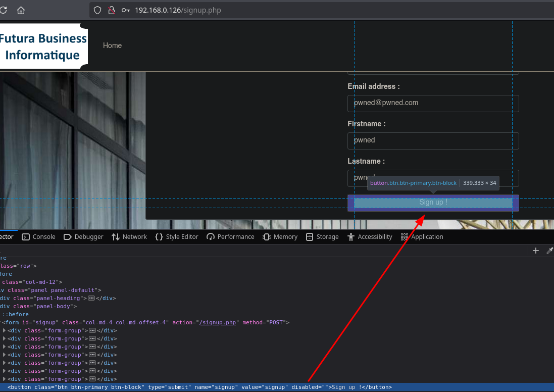Select the eyedropper color picker tool
Viewport: 554px width, 392px height.
pyautogui.click(x=549, y=251)
